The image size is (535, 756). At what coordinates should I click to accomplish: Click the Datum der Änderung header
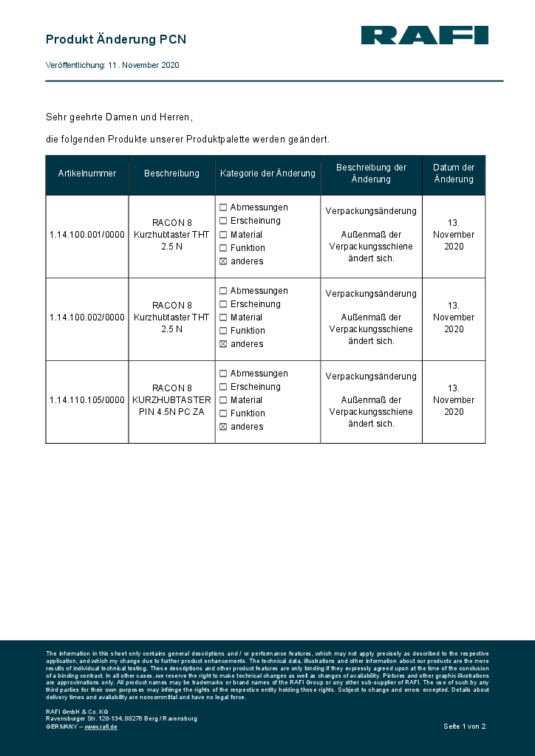point(454,173)
